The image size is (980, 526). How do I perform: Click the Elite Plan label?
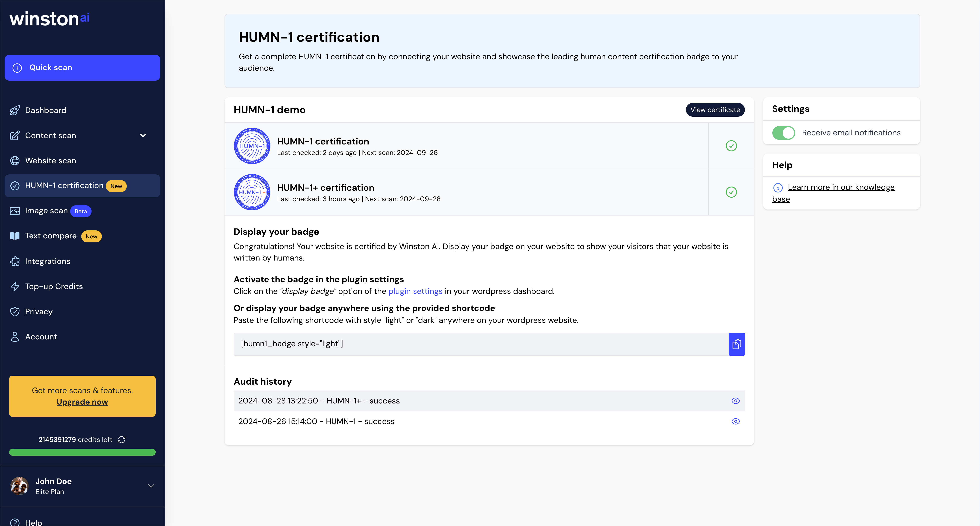point(50,492)
